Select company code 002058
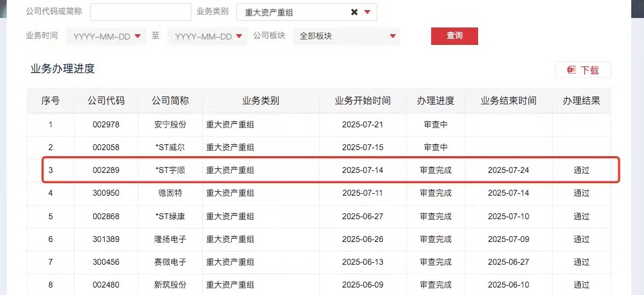 (106, 147)
